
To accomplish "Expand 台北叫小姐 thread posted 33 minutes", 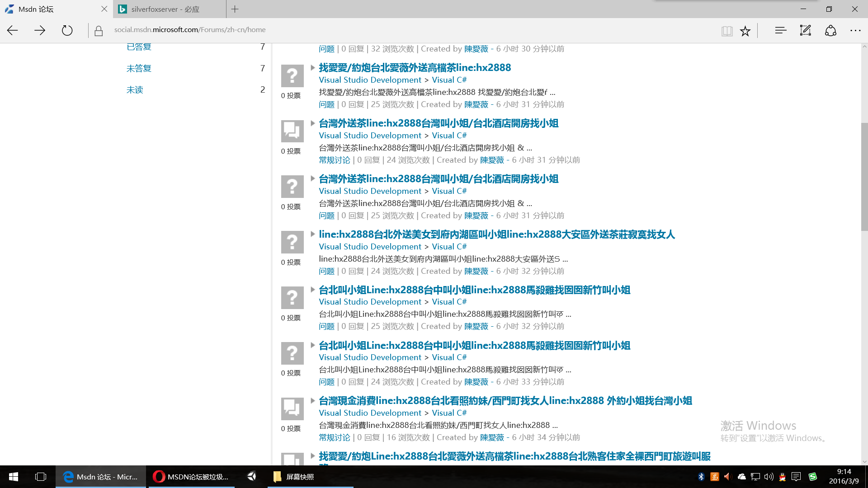I will click(x=312, y=345).
